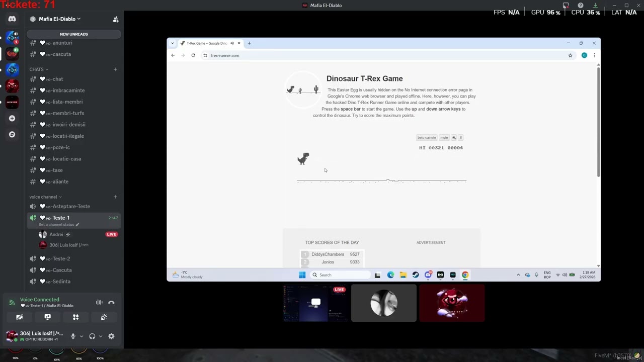Open Chrome icon in streamed taskbar
Image resolution: width=644 pixels, height=362 pixels.
click(465, 275)
